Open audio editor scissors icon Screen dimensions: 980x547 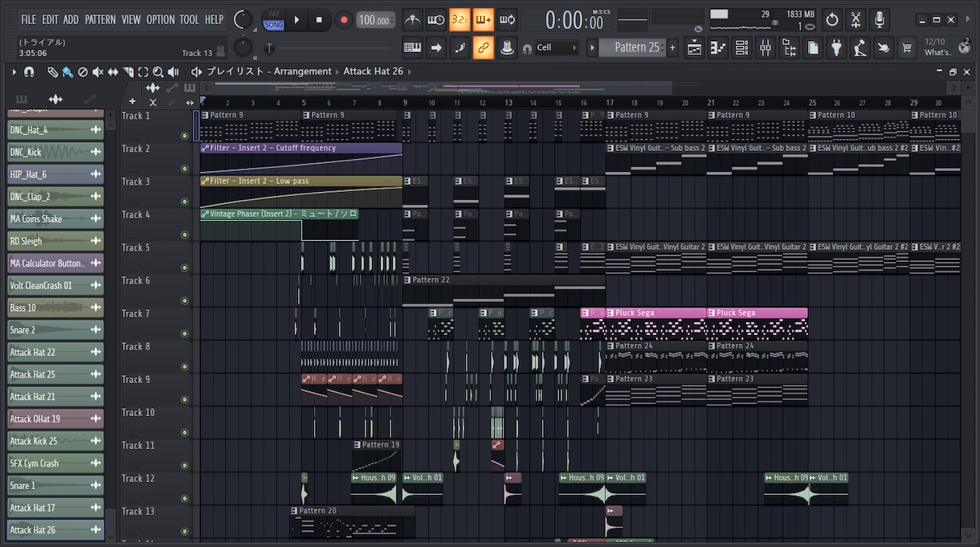856,19
